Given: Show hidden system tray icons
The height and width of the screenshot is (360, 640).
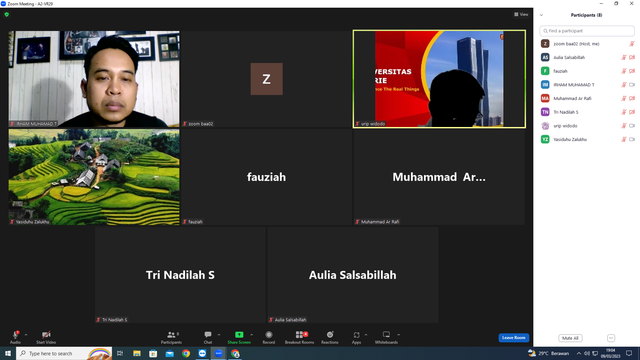Looking at the screenshot, I should 579,353.
